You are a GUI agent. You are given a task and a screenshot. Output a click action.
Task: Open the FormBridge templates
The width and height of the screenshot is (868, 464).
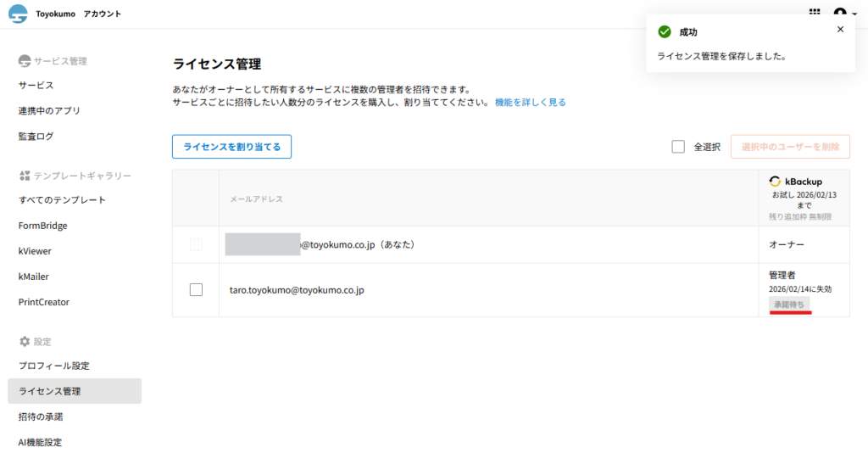42,226
